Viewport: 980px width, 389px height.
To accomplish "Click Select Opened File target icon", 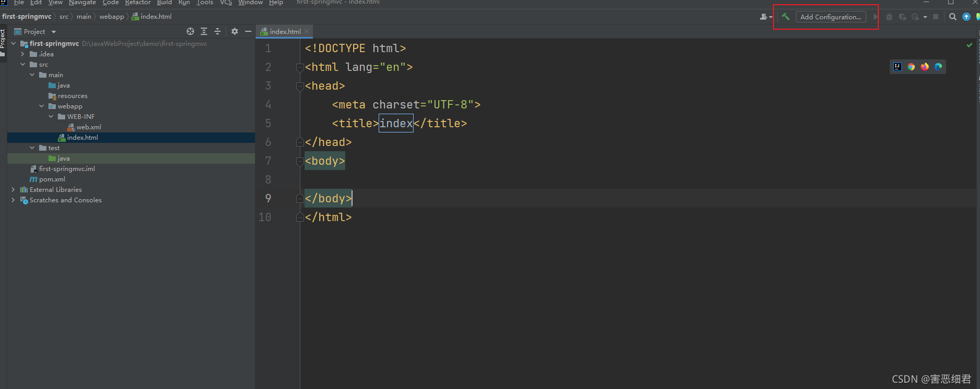I will click(190, 31).
